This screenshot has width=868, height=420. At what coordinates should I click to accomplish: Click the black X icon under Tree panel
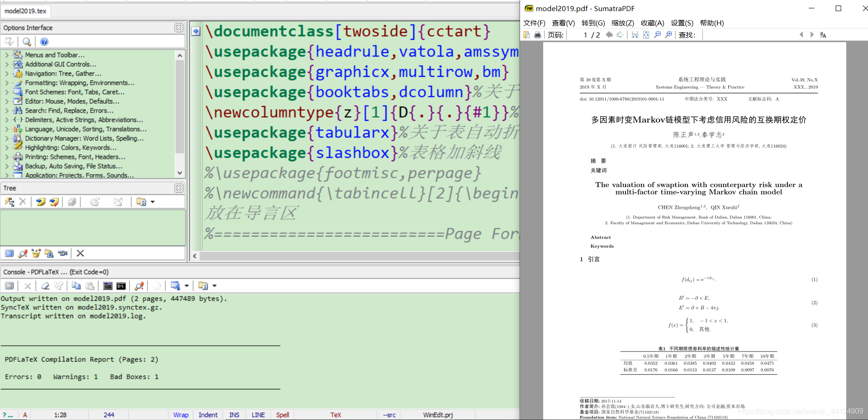pyautogui.click(x=81, y=253)
